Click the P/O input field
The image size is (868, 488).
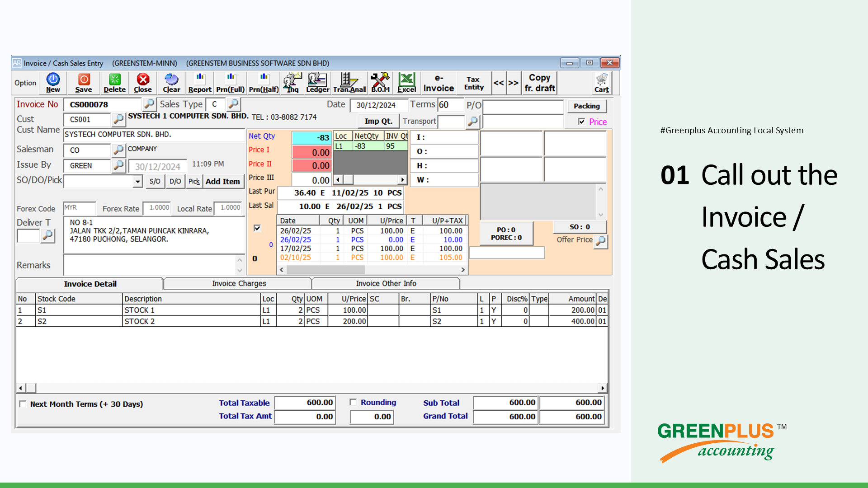523,106
